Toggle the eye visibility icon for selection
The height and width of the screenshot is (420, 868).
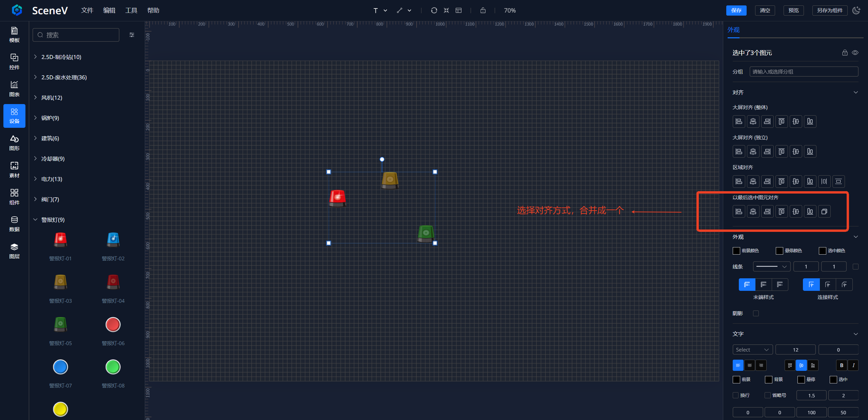(x=855, y=53)
